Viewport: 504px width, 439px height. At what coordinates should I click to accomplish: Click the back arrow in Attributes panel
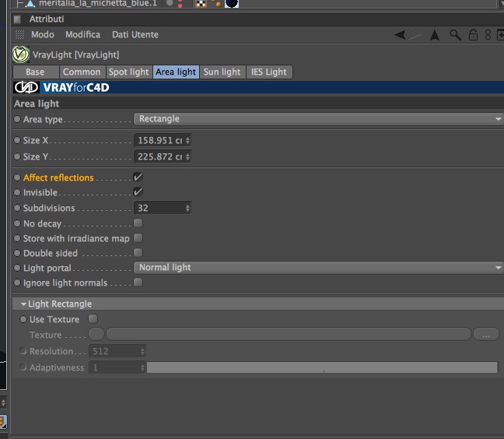401,34
